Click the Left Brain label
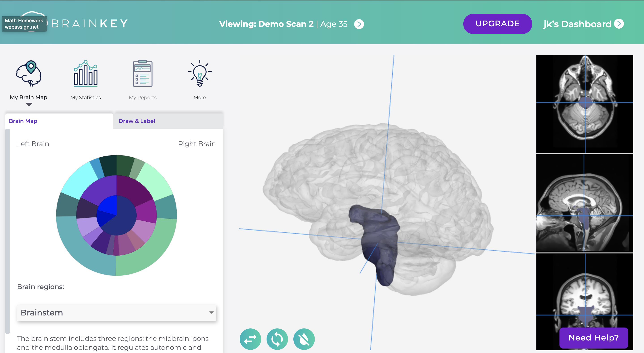Screen dimensions: 644x353 click(x=33, y=144)
